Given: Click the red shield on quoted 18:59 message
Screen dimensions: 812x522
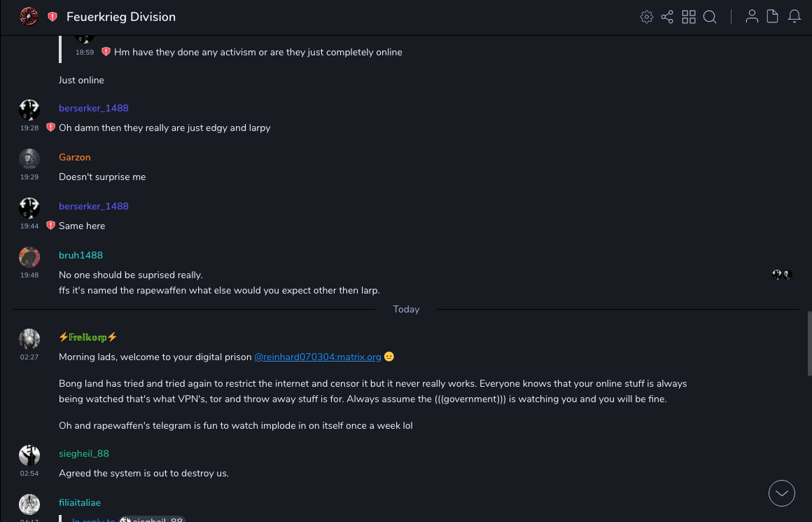Looking at the screenshot, I should [106, 52].
